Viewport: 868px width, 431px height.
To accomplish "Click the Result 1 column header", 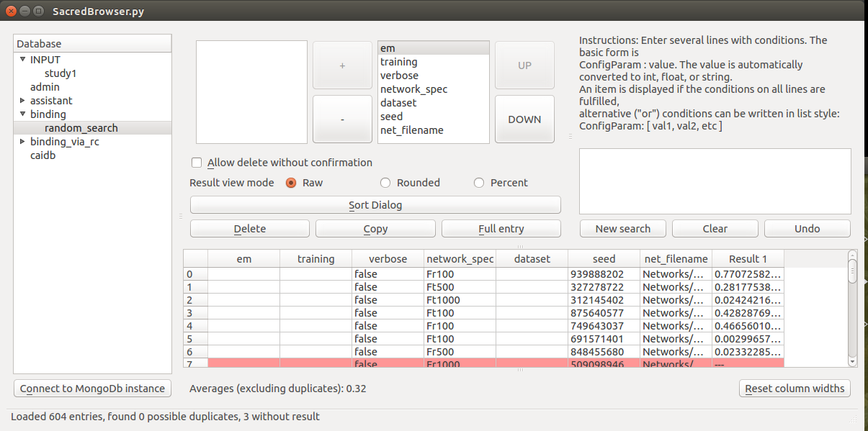I will (748, 259).
